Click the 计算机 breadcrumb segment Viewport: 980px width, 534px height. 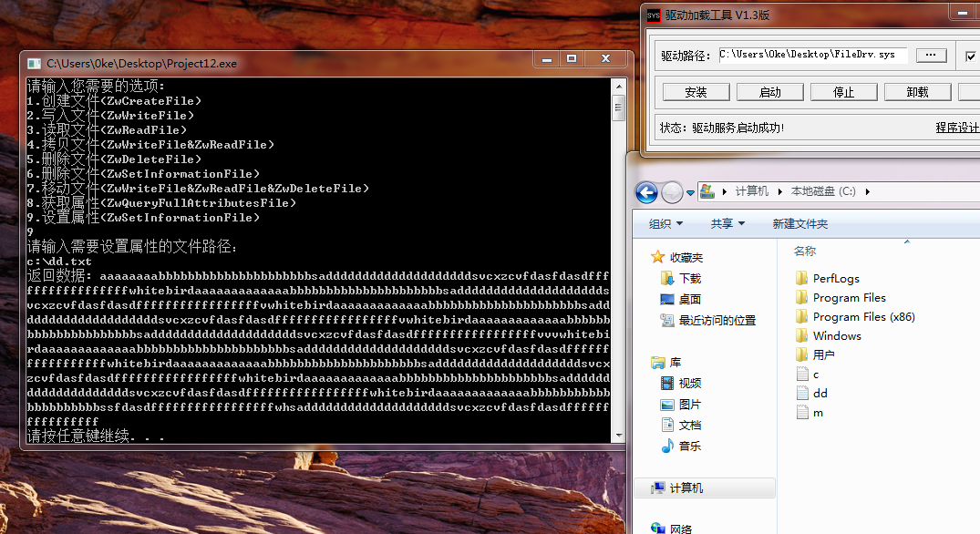pyautogui.click(x=752, y=191)
